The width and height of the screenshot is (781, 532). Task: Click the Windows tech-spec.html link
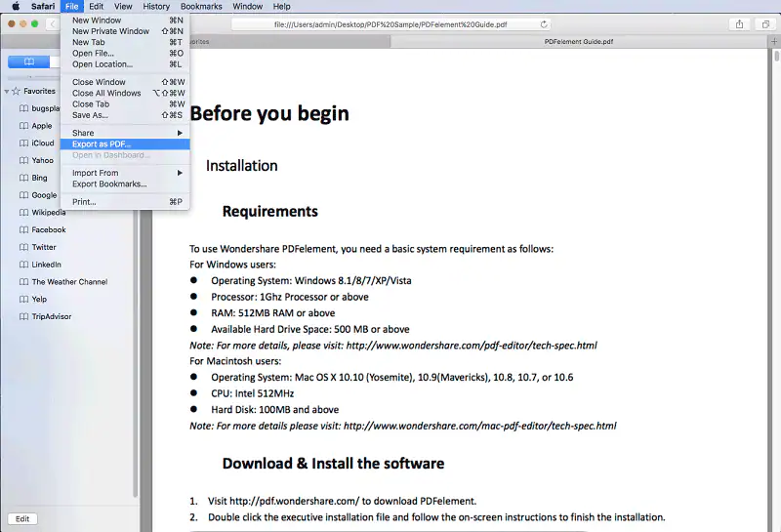tap(472, 346)
